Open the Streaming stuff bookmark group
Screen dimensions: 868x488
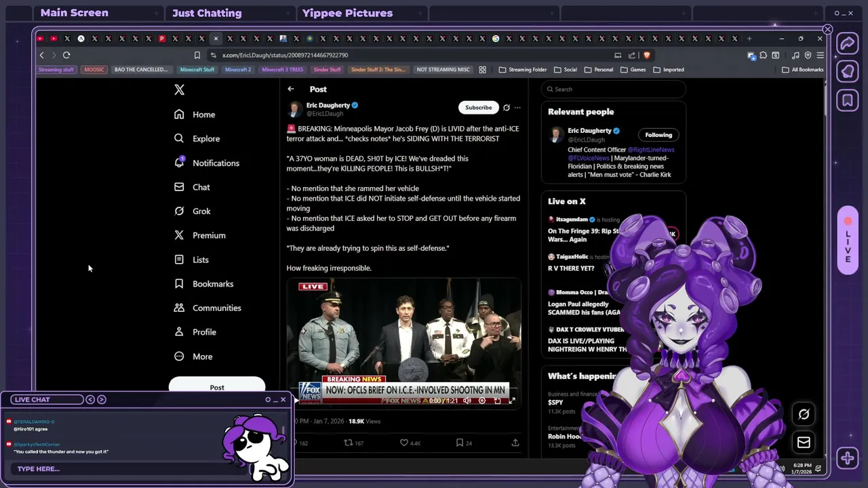point(56,69)
